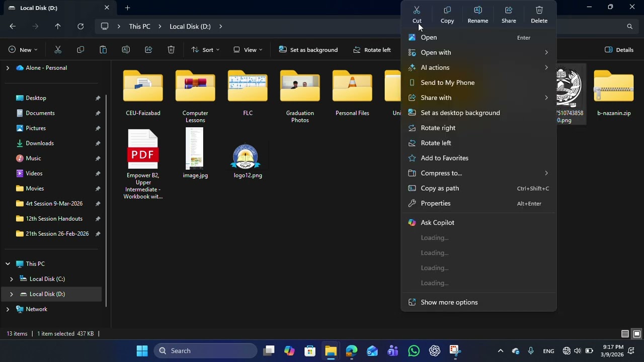This screenshot has height=362, width=644.
Task: Click the toolbar Copy icon
Action: pos(80,50)
